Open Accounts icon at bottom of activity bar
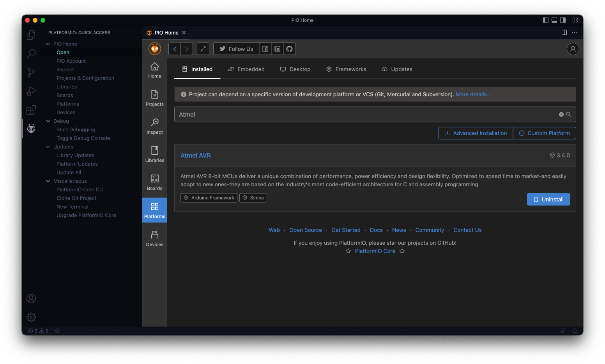This screenshot has height=364, width=605. tap(31, 299)
